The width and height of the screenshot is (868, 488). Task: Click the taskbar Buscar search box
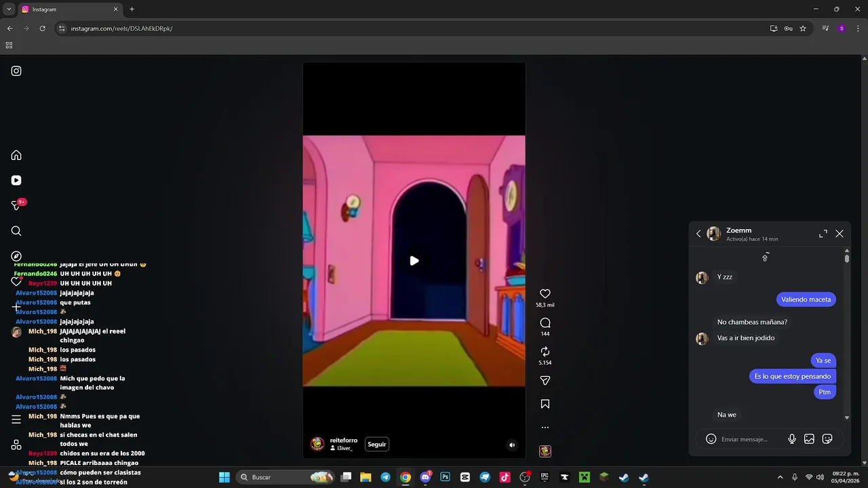[286, 477]
